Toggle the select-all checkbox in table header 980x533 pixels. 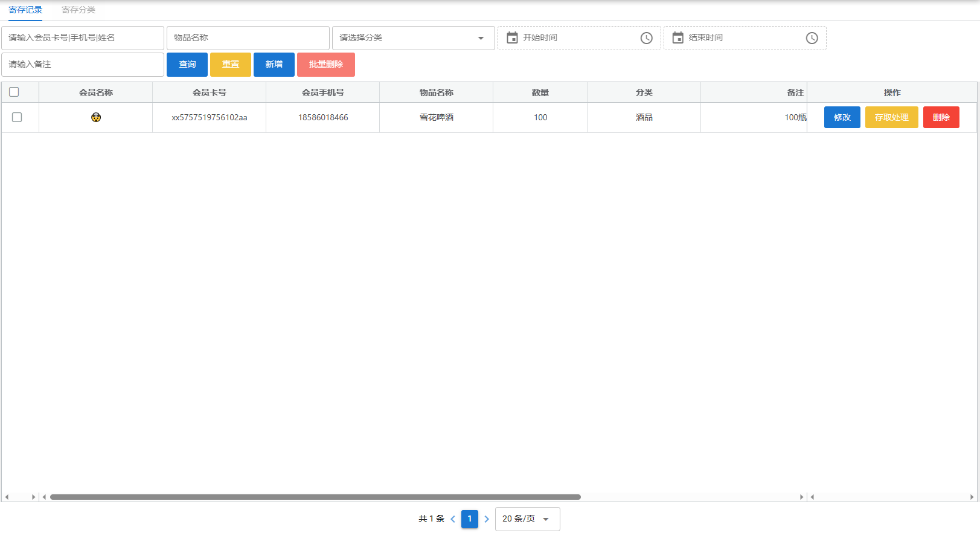(14, 92)
